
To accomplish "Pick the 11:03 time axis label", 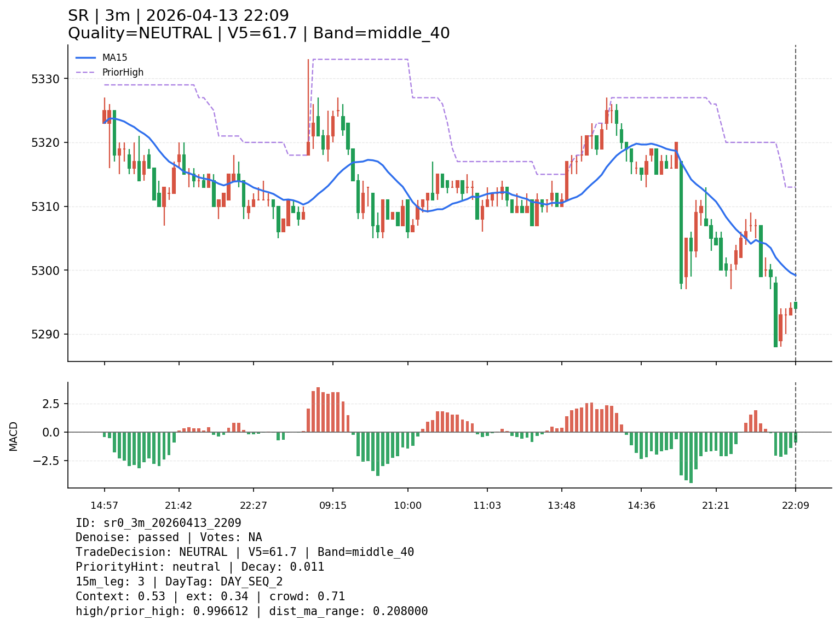I will click(x=487, y=506).
